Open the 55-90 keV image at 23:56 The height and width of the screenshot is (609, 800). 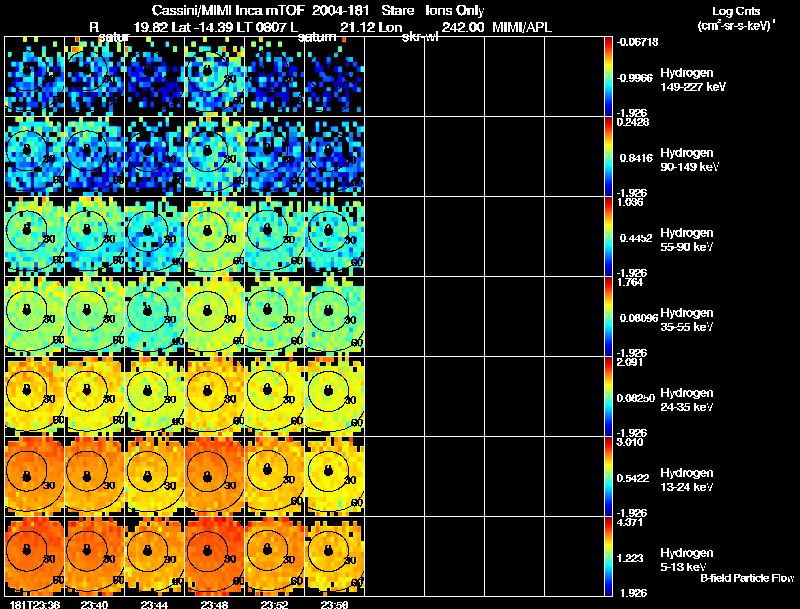point(335,237)
